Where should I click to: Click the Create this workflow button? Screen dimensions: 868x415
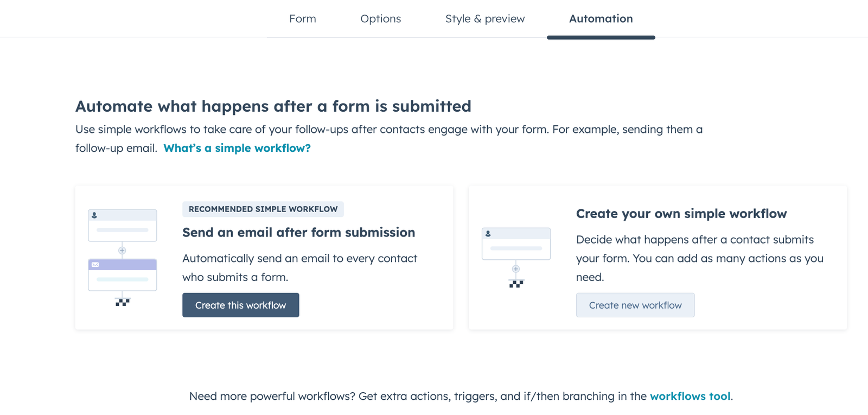(240, 305)
